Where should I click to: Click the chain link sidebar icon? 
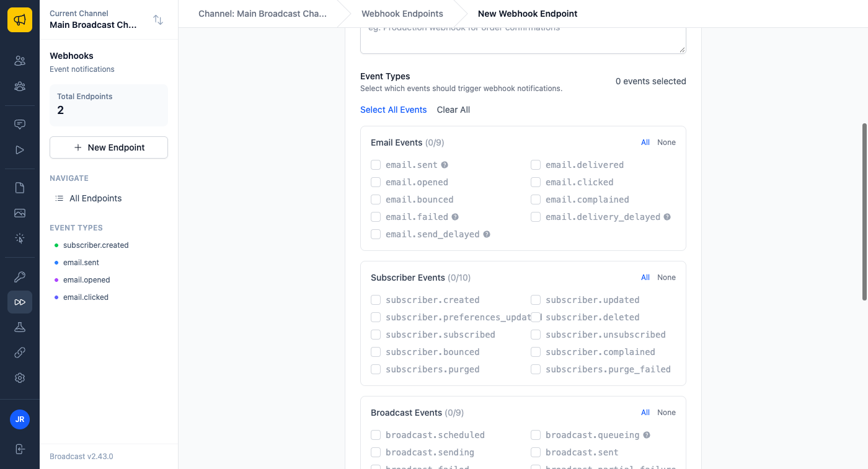(20, 353)
